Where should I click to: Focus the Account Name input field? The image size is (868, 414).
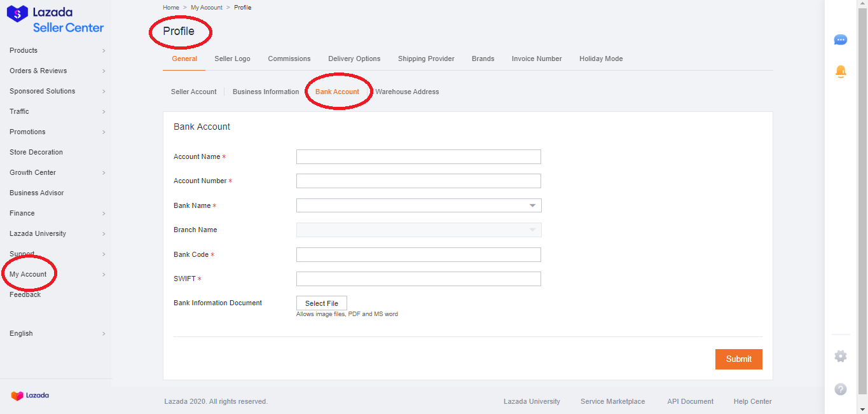point(418,157)
